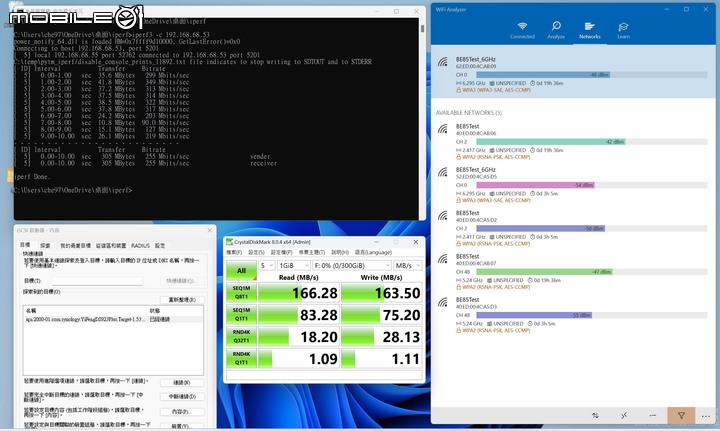The width and height of the screenshot is (720, 431).
Task: Click the command prompt vertical scrollbar thumb
Action: point(422,28)
